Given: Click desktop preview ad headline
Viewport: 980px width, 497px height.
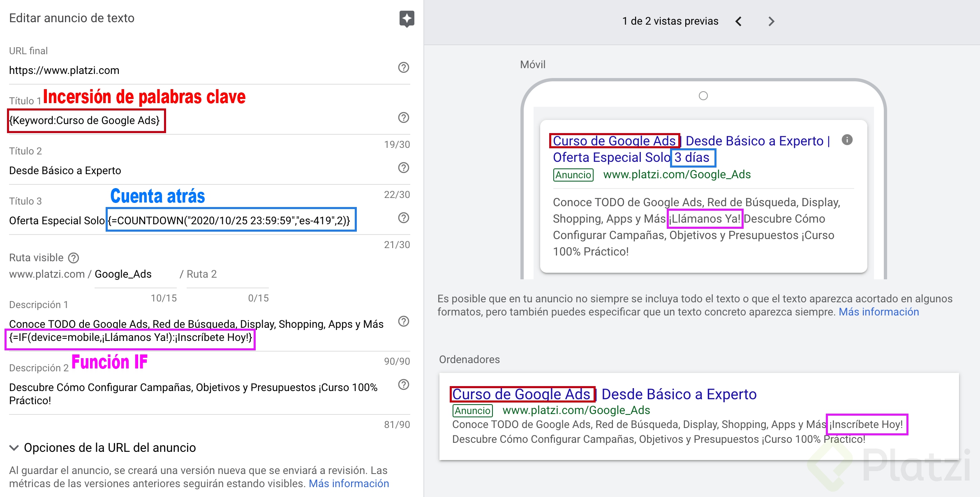Looking at the screenshot, I should point(604,394).
